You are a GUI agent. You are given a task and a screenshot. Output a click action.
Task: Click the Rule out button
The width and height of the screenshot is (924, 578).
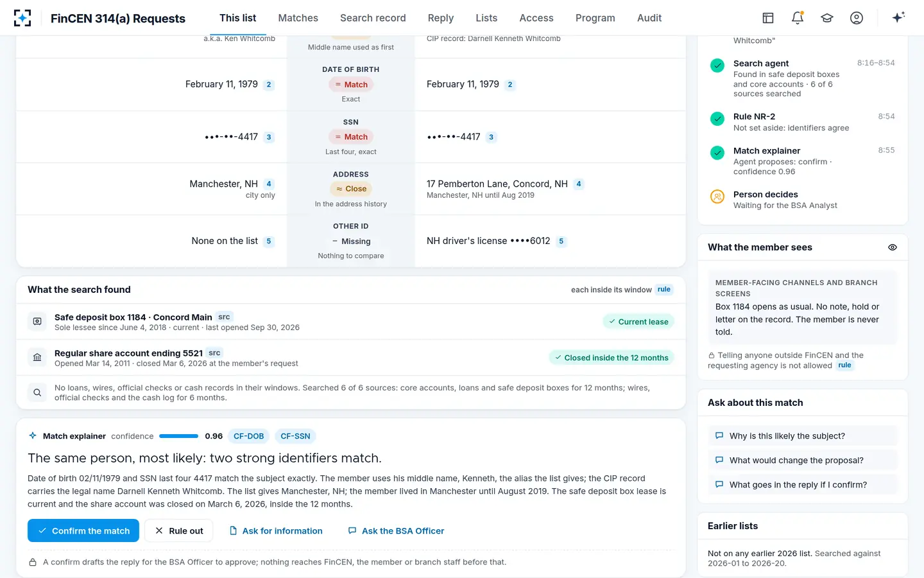tap(178, 530)
